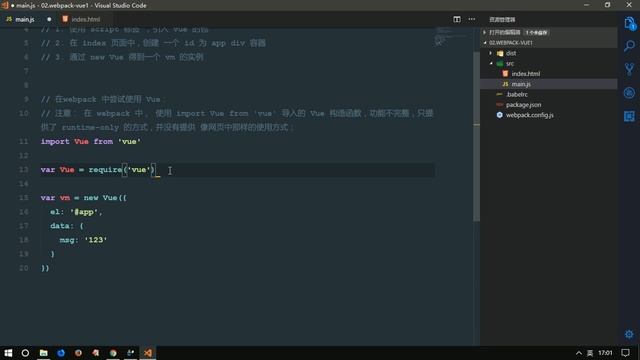
Task: Open the Search activity bar icon
Action: pos(629,46)
